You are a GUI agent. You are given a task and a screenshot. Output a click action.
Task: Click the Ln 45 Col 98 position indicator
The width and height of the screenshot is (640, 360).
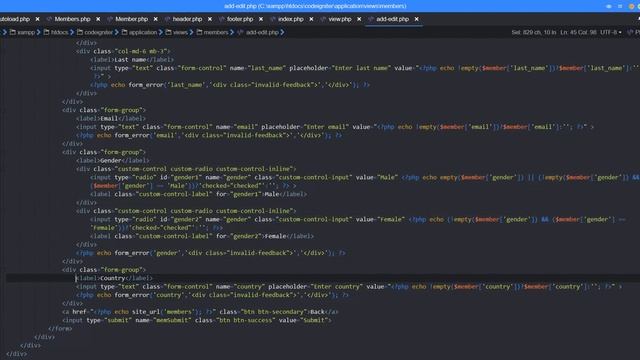pos(578,32)
